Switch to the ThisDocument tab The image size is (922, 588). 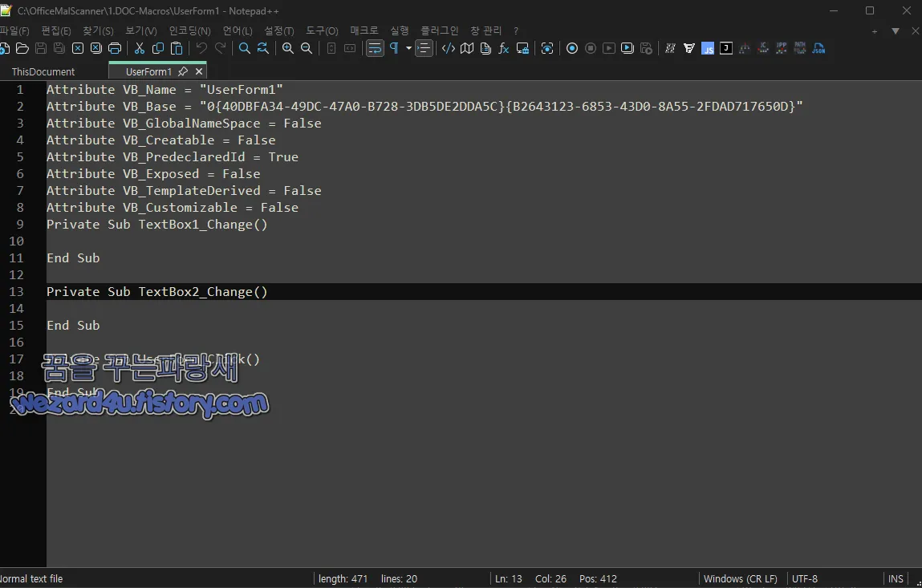coord(43,71)
